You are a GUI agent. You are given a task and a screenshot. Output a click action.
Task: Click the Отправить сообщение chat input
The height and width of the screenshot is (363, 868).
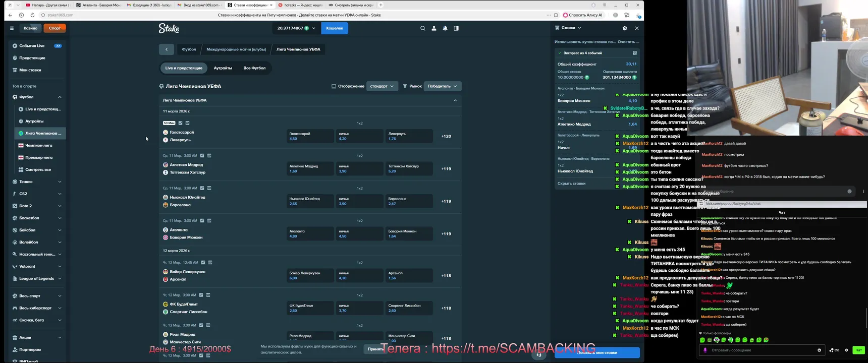click(x=762, y=350)
